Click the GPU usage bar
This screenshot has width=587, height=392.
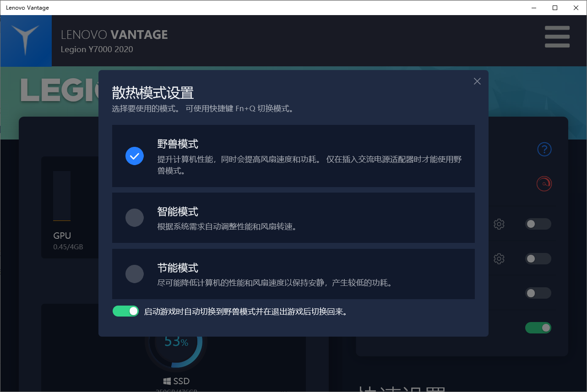pos(62,196)
